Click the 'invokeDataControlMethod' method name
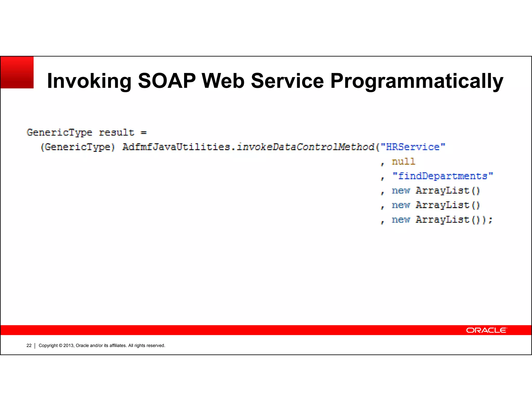The width and height of the screenshot is (532, 411). pyautogui.click(x=305, y=147)
